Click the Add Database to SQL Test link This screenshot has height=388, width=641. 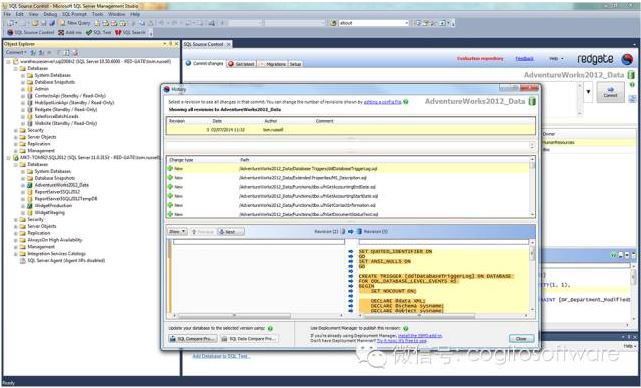pyautogui.click(x=221, y=356)
